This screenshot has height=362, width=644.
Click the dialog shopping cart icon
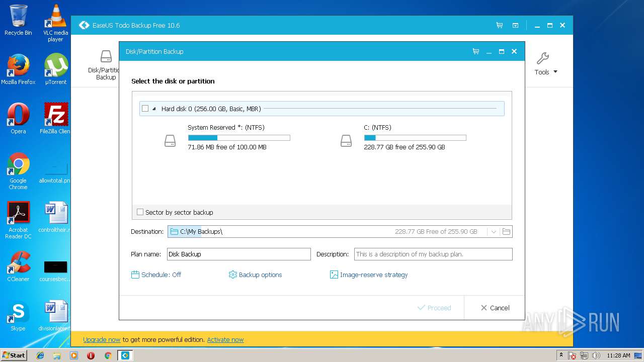coord(476,51)
